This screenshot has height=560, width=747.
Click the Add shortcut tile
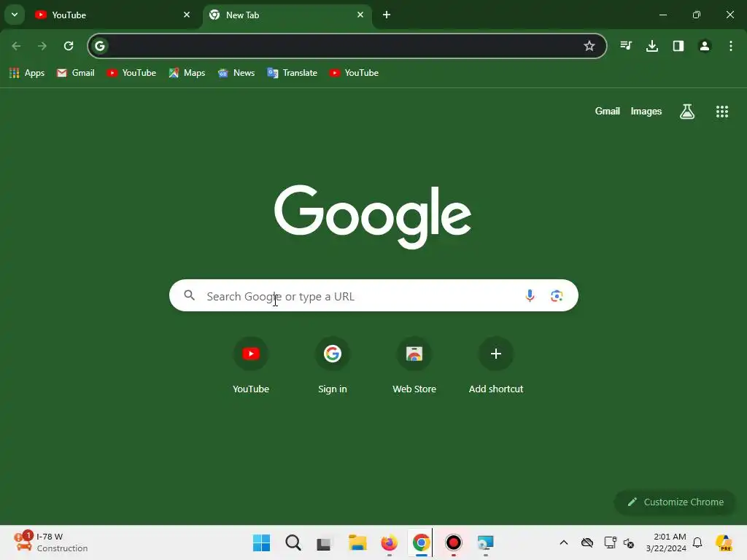[x=496, y=365]
